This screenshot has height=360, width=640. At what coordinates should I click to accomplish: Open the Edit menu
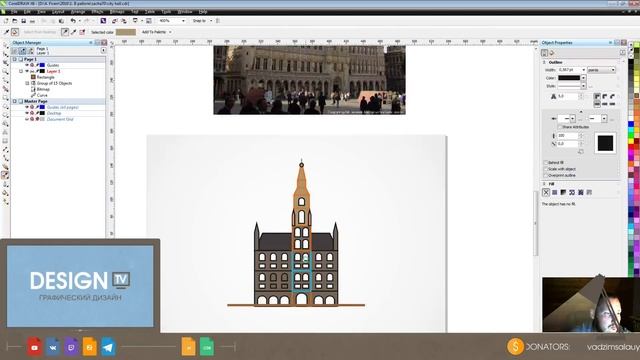pyautogui.click(x=27, y=12)
